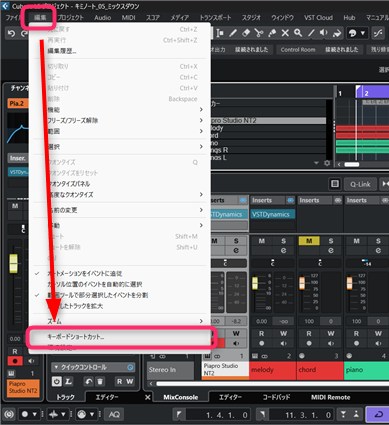
Task: Solo the melody channel with S
Action: pos(283,240)
